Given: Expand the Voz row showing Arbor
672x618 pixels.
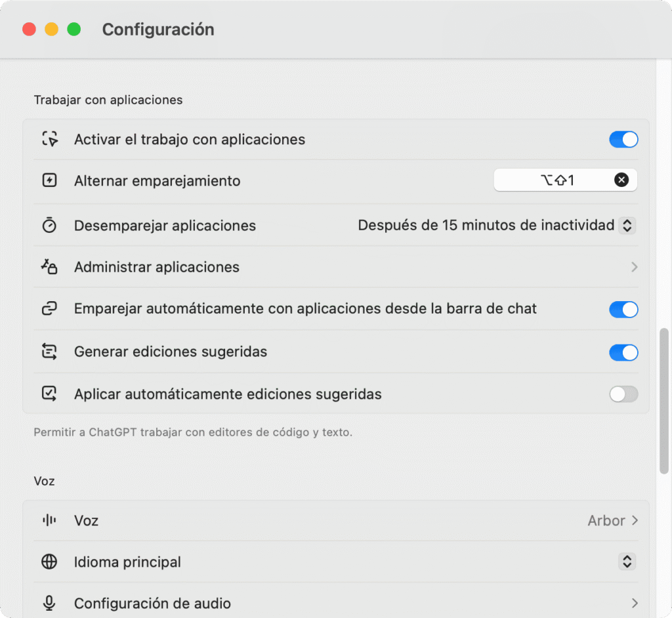Looking at the screenshot, I should [x=634, y=520].
